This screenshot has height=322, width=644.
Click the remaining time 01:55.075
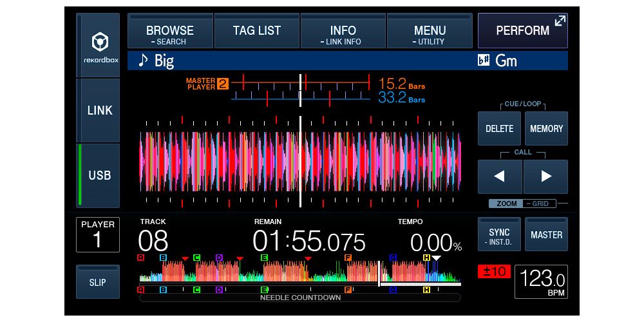[x=309, y=241]
